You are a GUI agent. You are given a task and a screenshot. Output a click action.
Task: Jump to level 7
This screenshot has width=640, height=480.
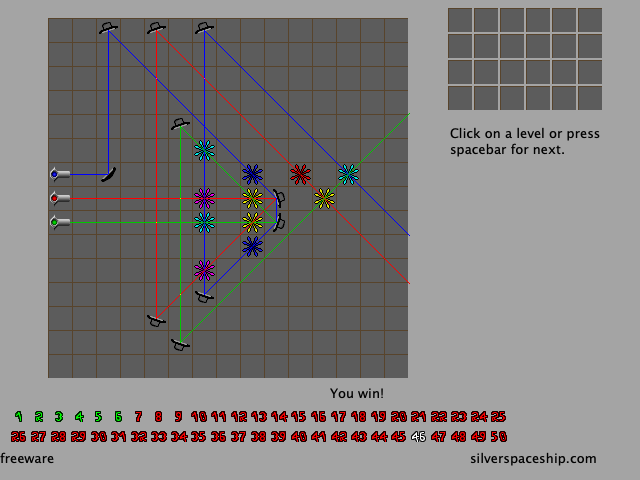coord(138,417)
